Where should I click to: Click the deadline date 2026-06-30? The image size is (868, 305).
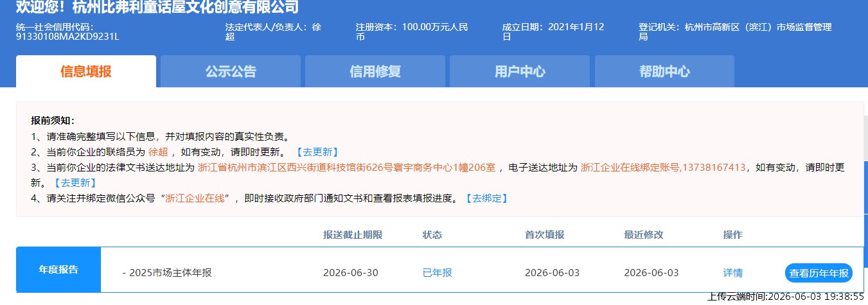pos(351,273)
